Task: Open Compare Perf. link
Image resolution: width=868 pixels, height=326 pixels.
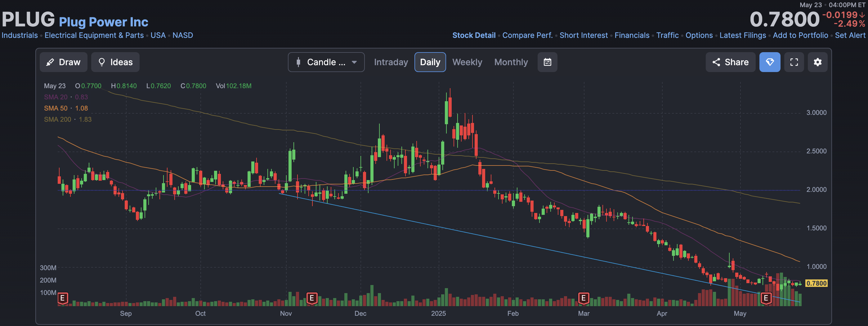Action: [527, 35]
